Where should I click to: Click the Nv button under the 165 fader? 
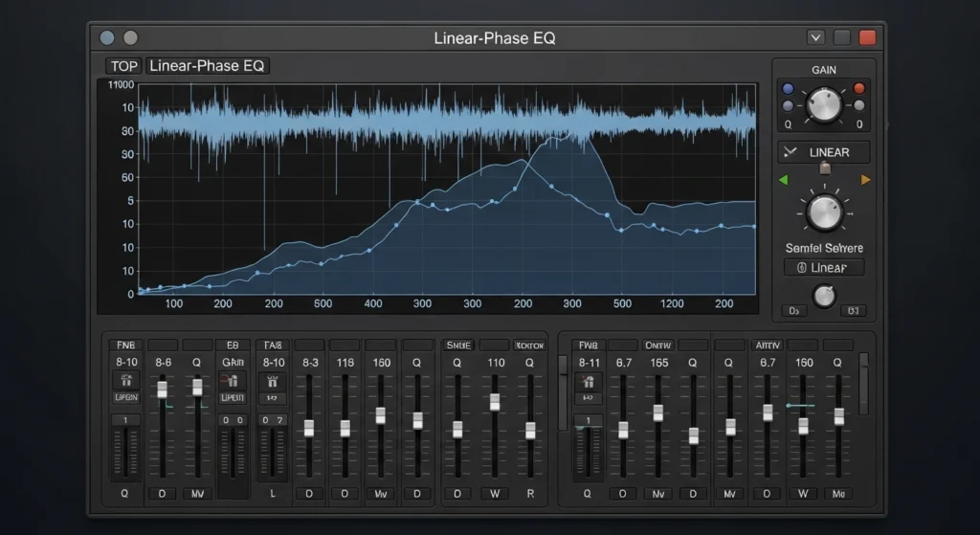(658, 494)
